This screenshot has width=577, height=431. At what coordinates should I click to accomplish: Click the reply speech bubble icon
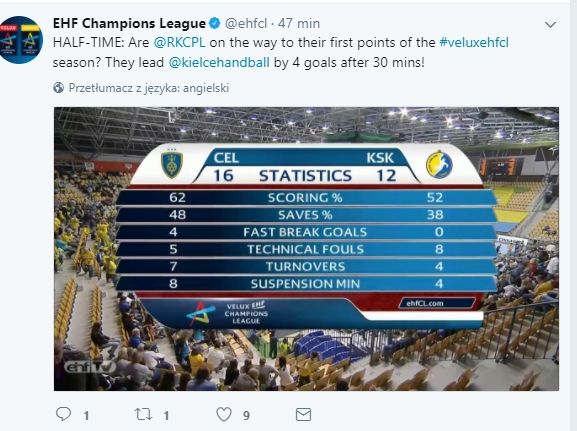(x=63, y=414)
